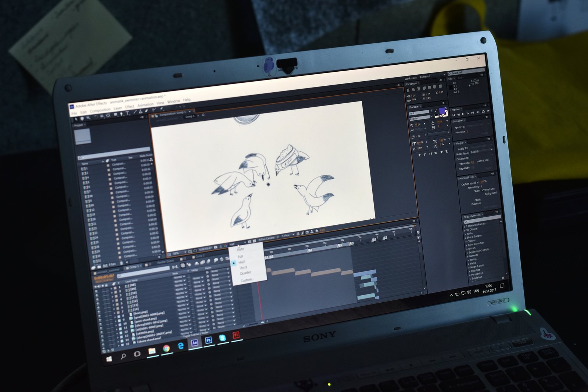
Task: Click the Play button in Preview panel
Action: click(x=463, y=114)
